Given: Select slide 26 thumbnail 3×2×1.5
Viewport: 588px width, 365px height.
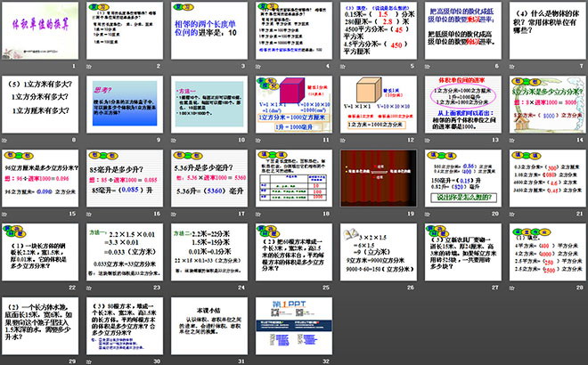Looking at the screenshot, I should pos(379,252).
